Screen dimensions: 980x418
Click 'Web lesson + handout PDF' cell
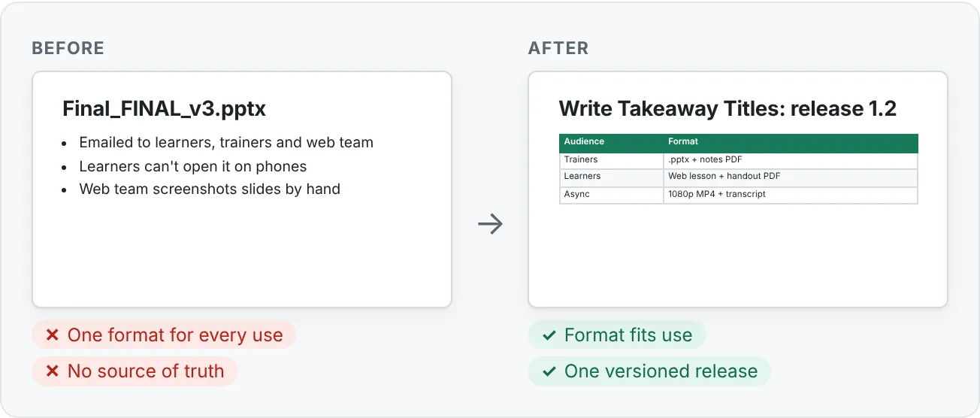(791, 177)
